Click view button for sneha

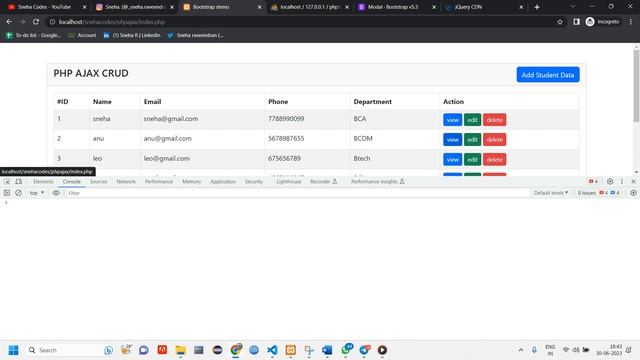point(453,120)
